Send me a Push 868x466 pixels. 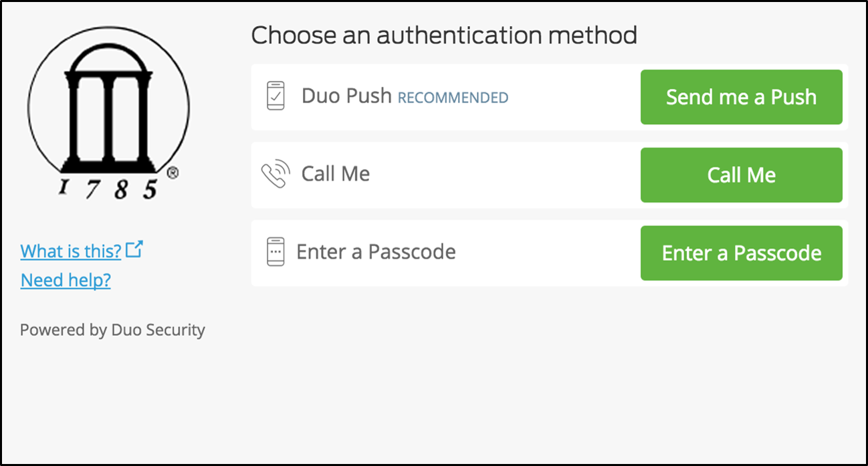tap(741, 97)
